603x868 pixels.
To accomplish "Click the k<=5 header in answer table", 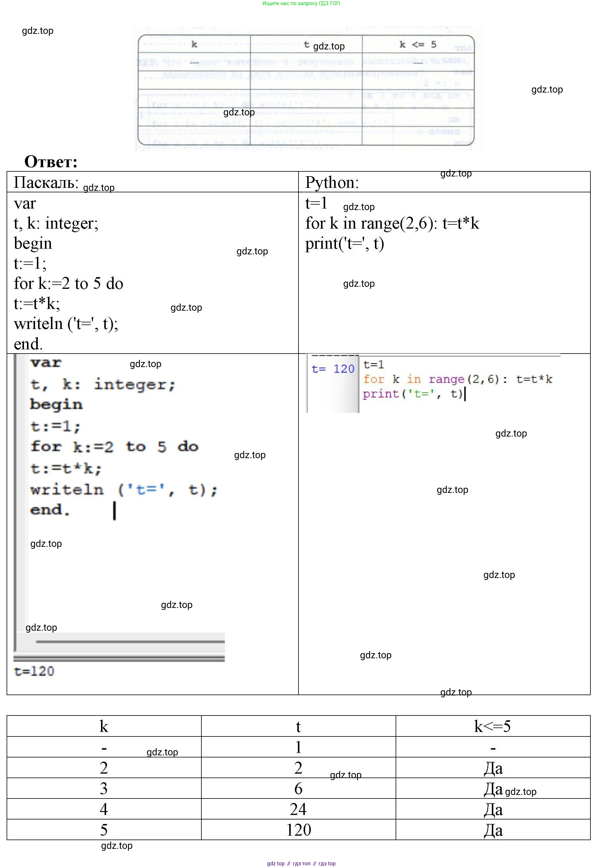I will (492, 726).
